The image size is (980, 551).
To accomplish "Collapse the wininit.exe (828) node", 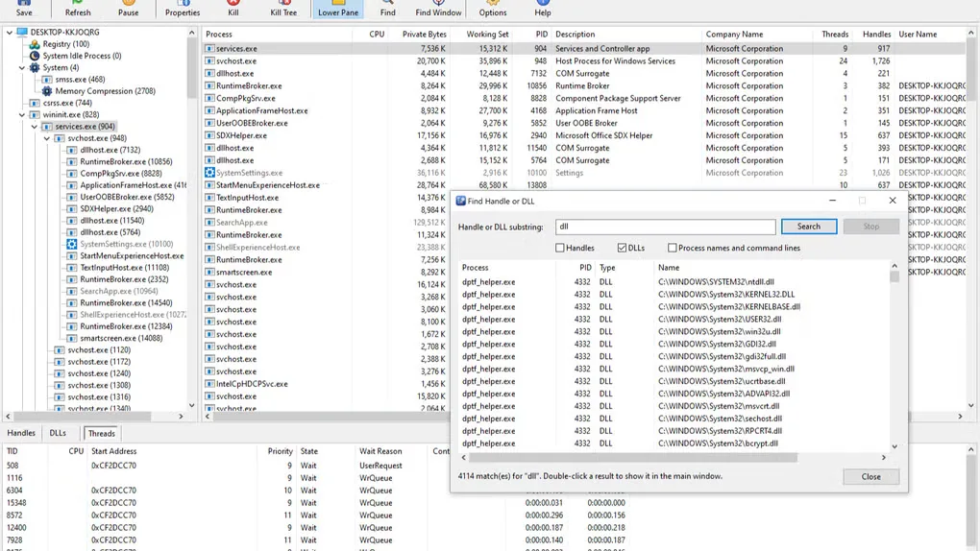I will (x=22, y=114).
